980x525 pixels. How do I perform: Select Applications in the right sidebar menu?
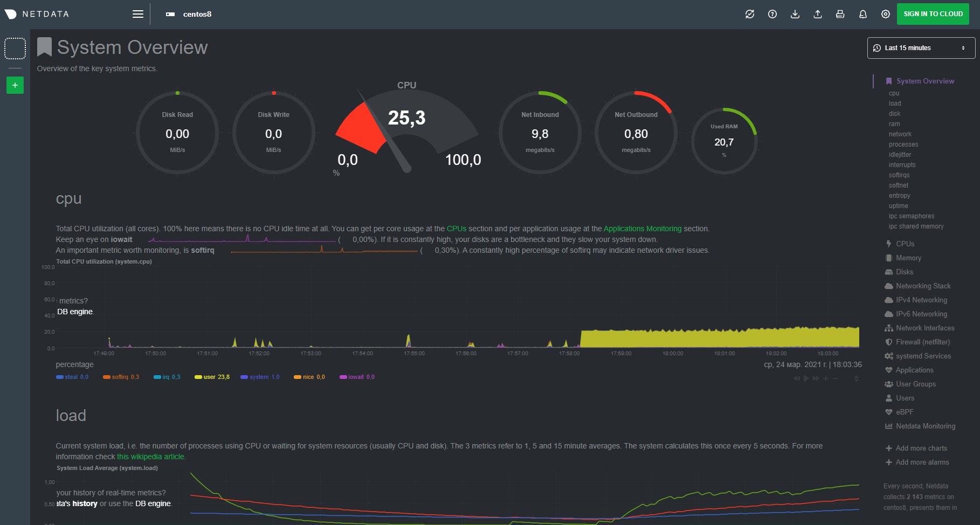pyautogui.click(x=914, y=370)
